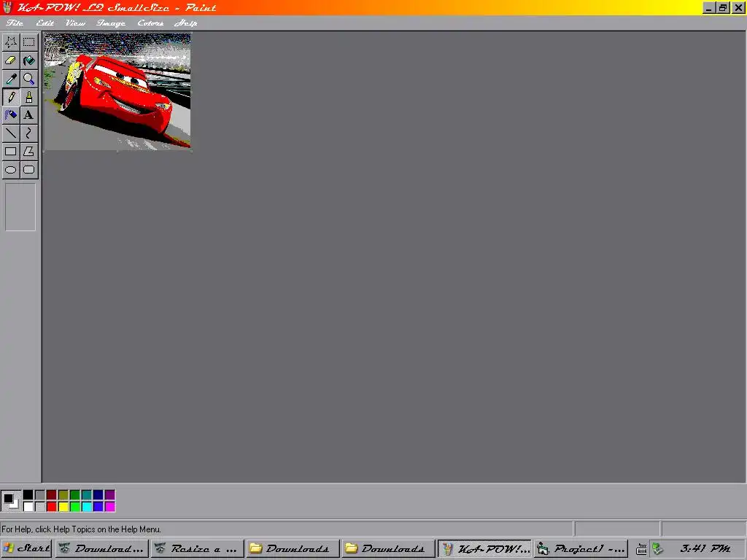Open the Image menu

click(x=111, y=23)
